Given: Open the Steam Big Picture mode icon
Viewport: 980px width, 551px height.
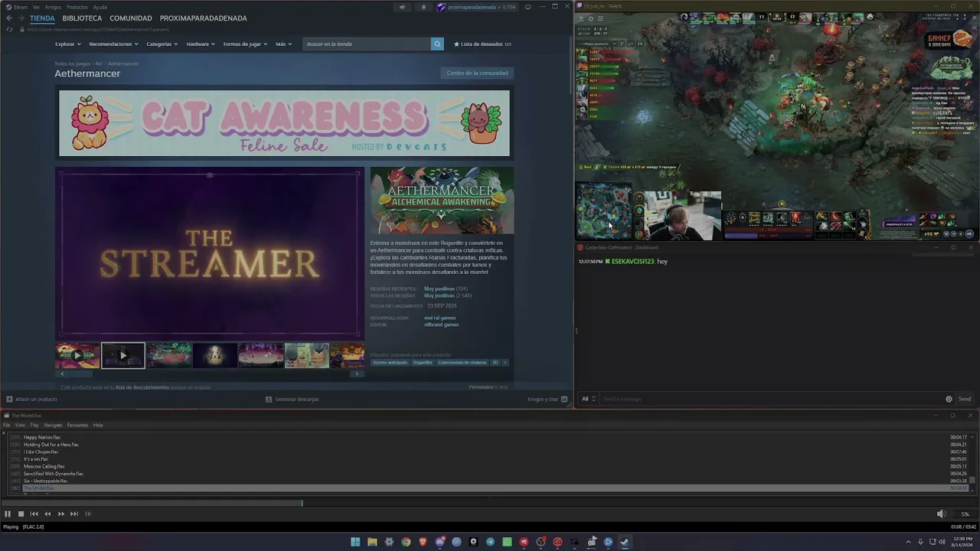Looking at the screenshot, I should coord(528,7).
